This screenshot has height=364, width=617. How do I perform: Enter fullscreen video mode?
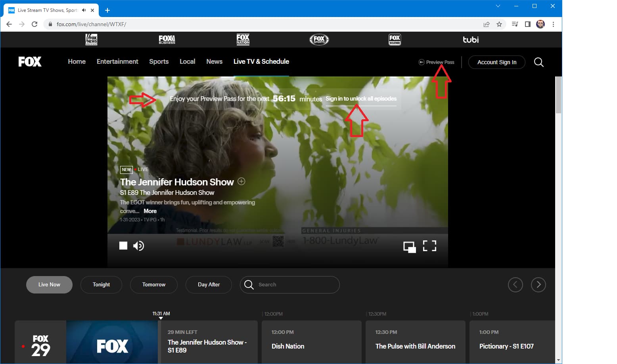[429, 246]
